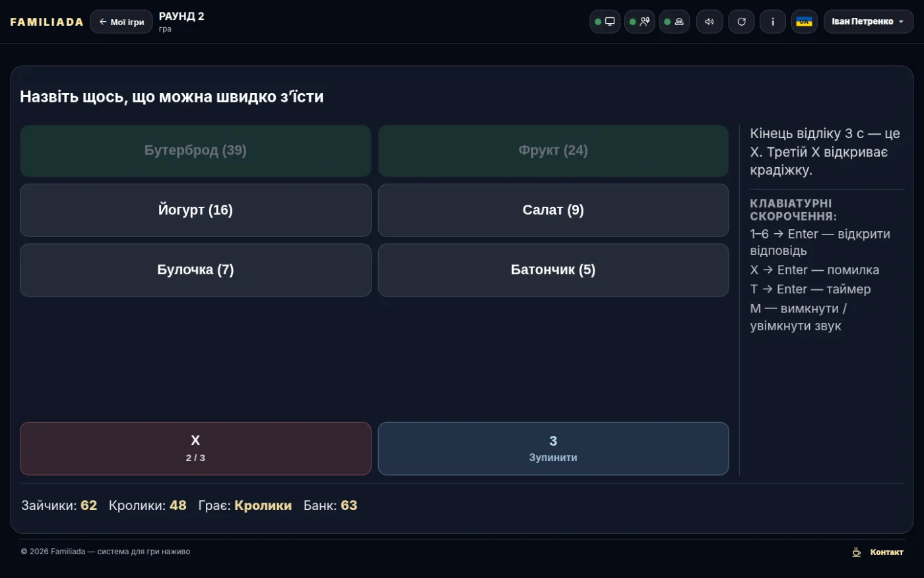Toggle the revealed Фрукт (24) answer
The image size is (924, 578).
553,151
